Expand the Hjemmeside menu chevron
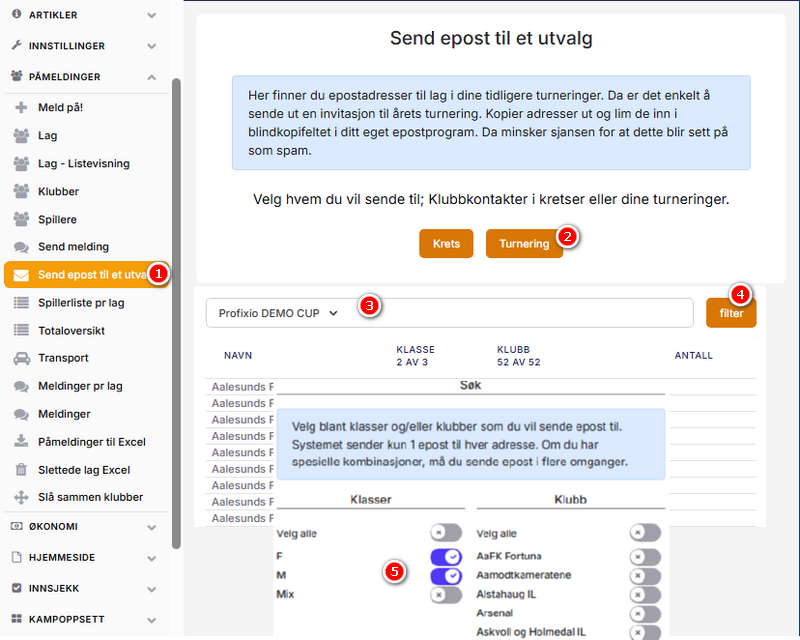800x640 pixels. point(152,558)
